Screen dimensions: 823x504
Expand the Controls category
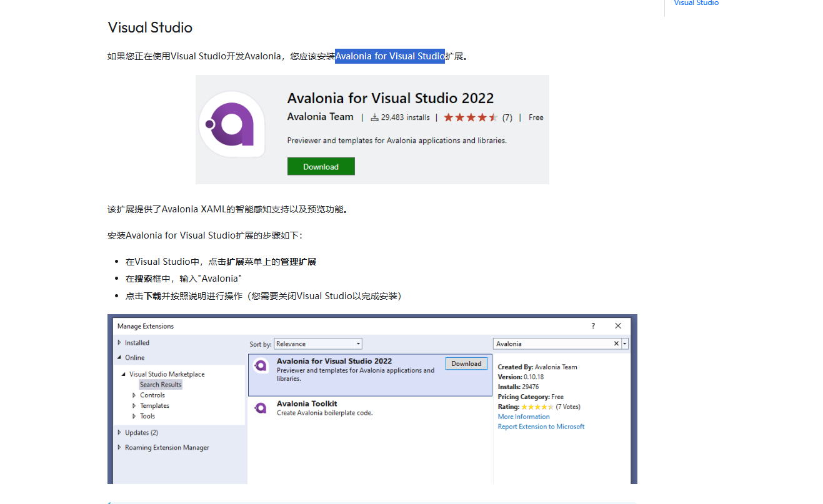click(134, 395)
